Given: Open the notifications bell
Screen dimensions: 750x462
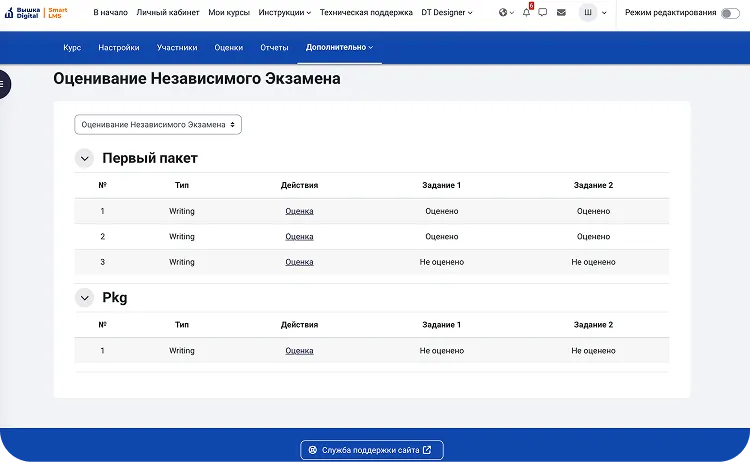Looking at the screenshot, I should (527, 12).
